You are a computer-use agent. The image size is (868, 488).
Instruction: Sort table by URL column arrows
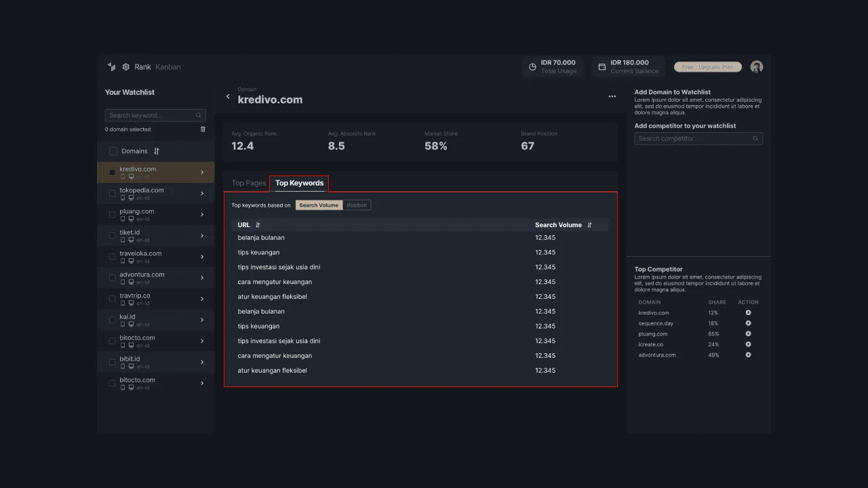(258, 225)
